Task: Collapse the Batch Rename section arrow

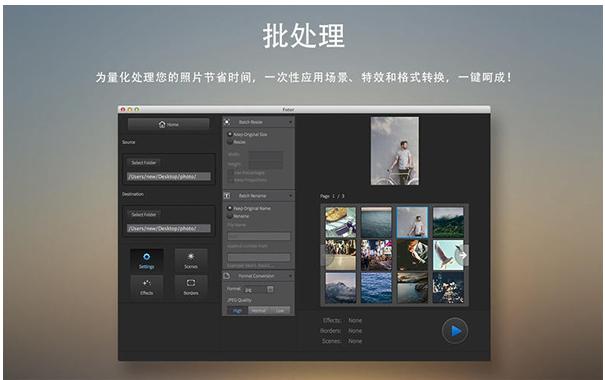Action: [x=290, y=196]
